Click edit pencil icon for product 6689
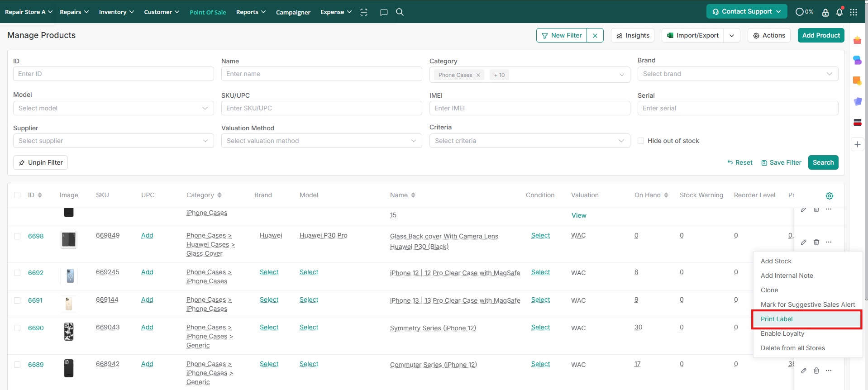 pyautogui.click(x=804, y=371)
